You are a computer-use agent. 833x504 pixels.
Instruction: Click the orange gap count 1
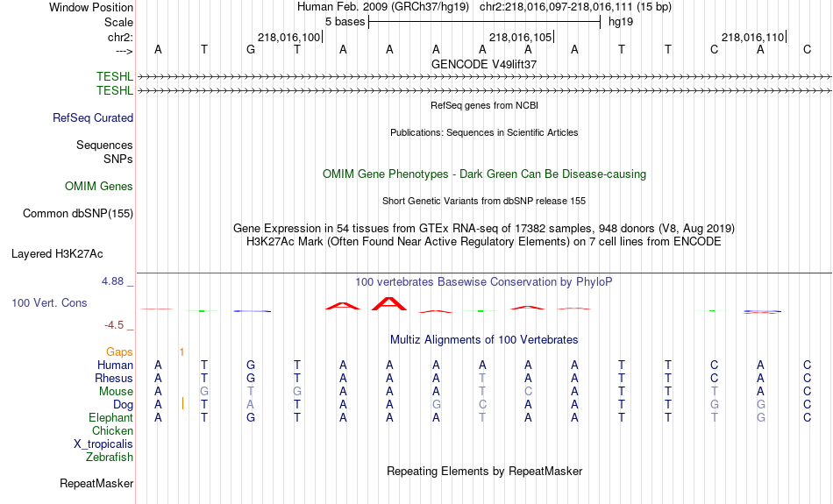pyautogui.click(x=182, y=352)
